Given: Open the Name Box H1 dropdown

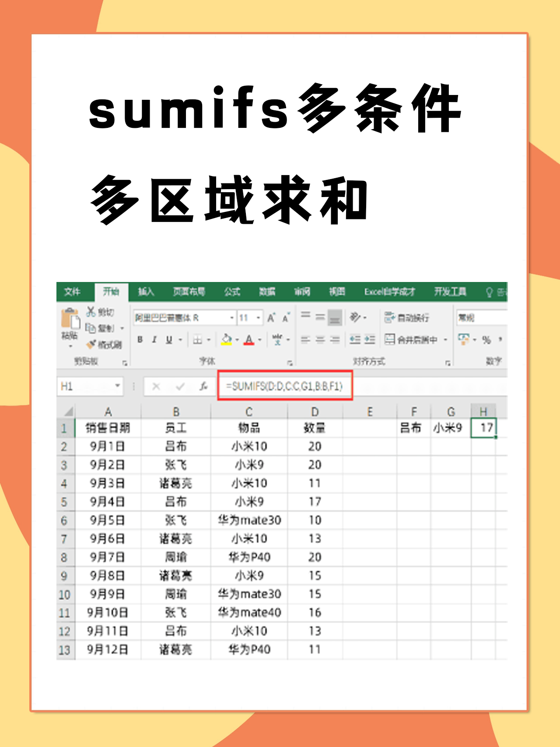Looking at the screenshot, I should (x=117, y=386).
